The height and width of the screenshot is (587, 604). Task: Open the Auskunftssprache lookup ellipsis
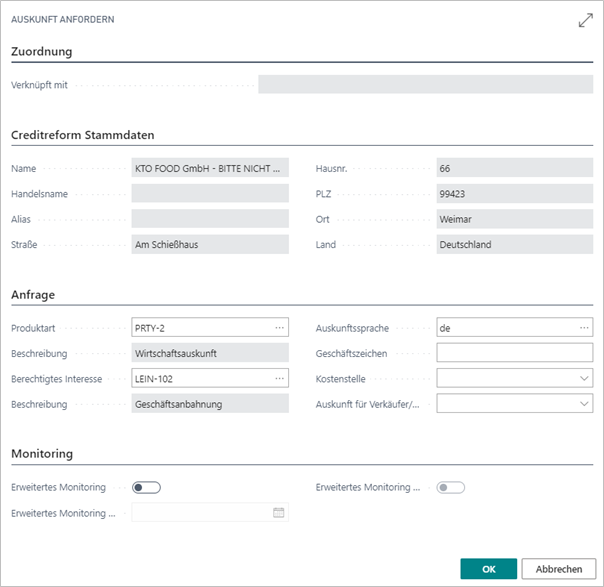tap(584, 327)
